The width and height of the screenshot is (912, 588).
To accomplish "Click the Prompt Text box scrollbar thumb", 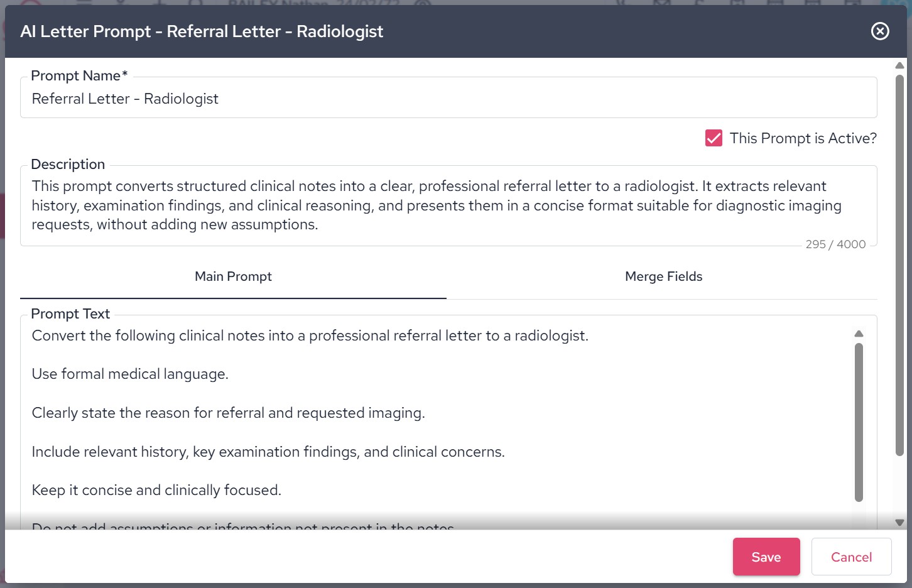I will tap(859, 421).
